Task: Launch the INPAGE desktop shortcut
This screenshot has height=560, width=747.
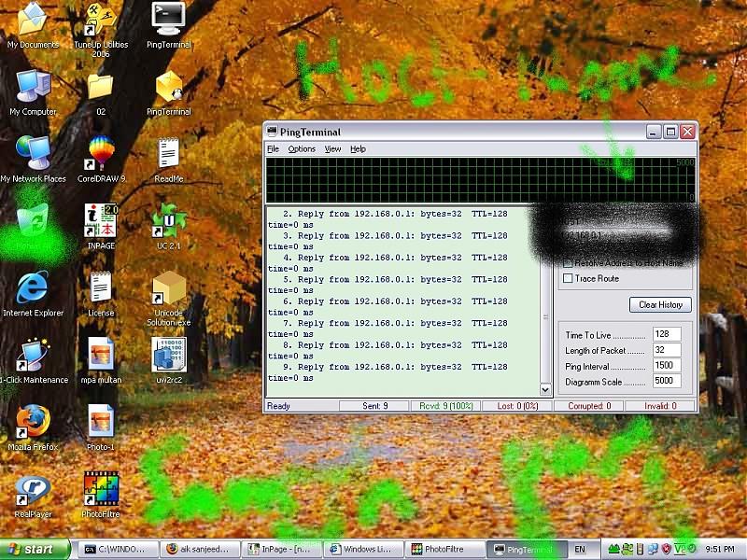Action: (x=101, y=220)
